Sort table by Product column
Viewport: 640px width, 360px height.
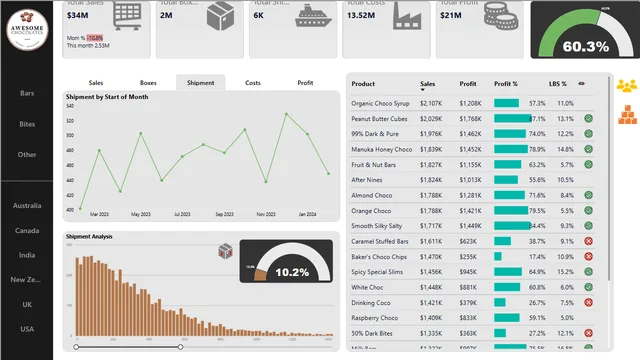(x=363, y=84)
